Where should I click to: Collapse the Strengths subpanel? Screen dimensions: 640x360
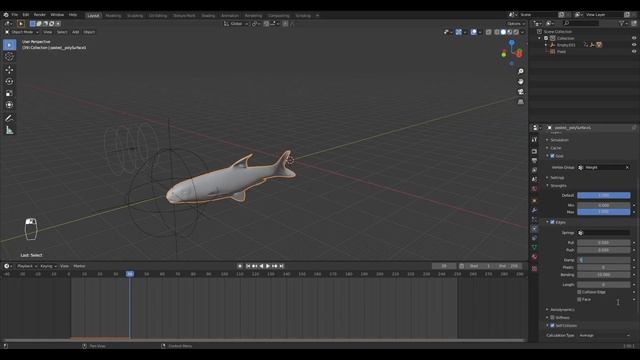(558, 186)
